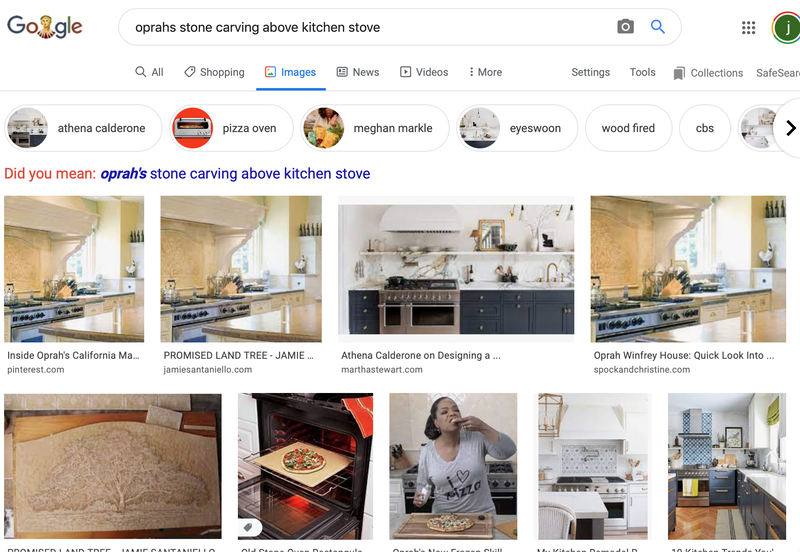Select the athena calderone chip
The image size is (800, 552).
83,128
